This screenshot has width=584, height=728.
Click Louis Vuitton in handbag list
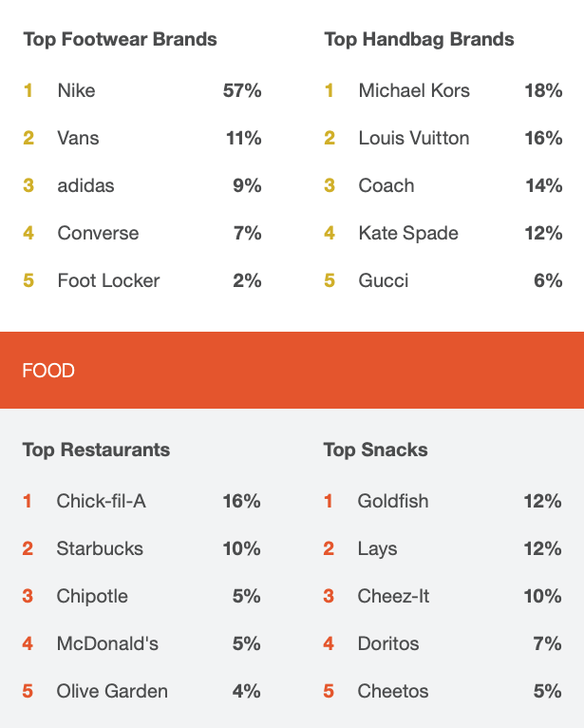pyautogui.click(x=414, y=139)
